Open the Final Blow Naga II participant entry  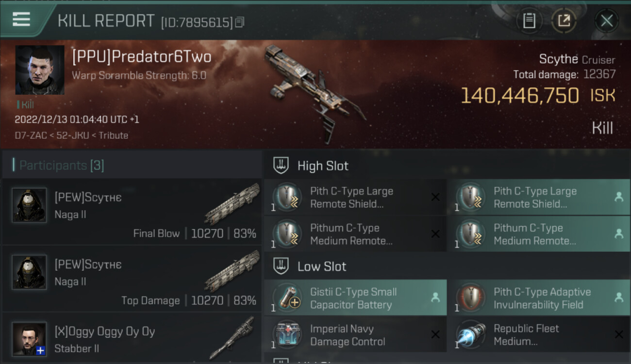click(132, 212)
